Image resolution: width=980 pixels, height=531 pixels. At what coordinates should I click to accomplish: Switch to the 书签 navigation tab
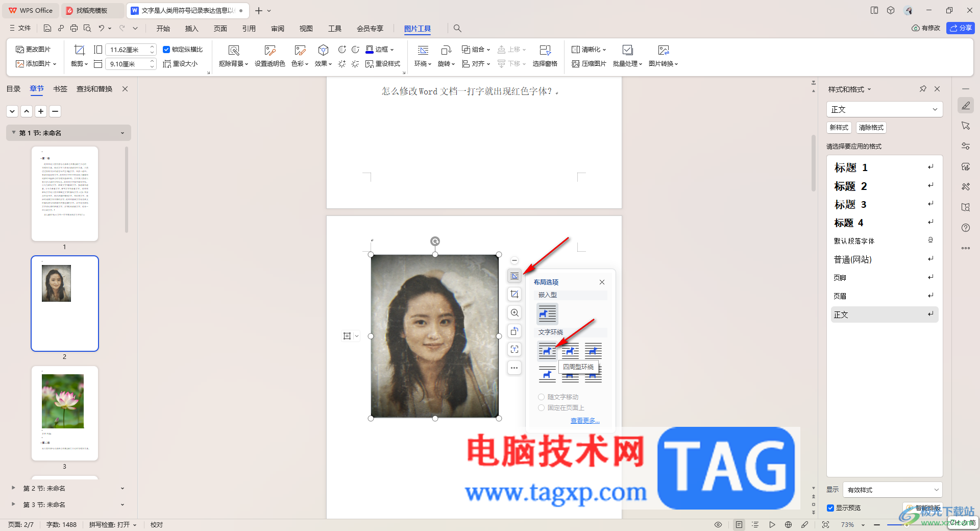tap(60, 89)
